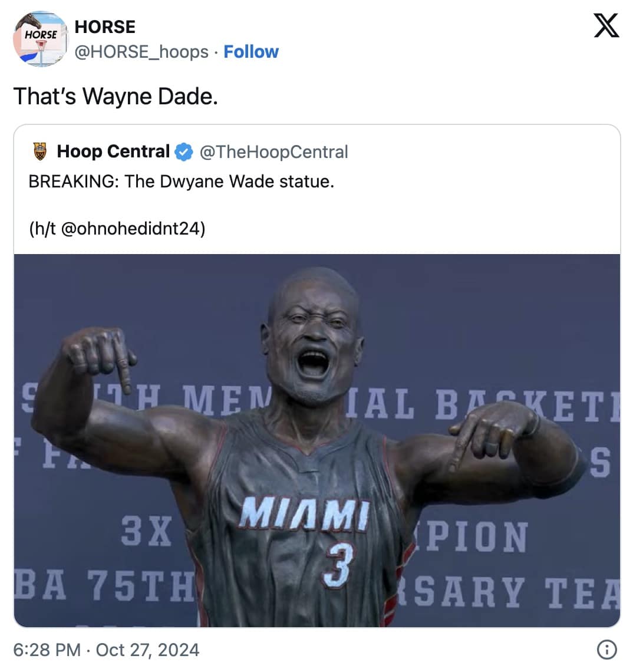
Task: Open the Hoop Central account name
Action: click(x=113, y=151)
